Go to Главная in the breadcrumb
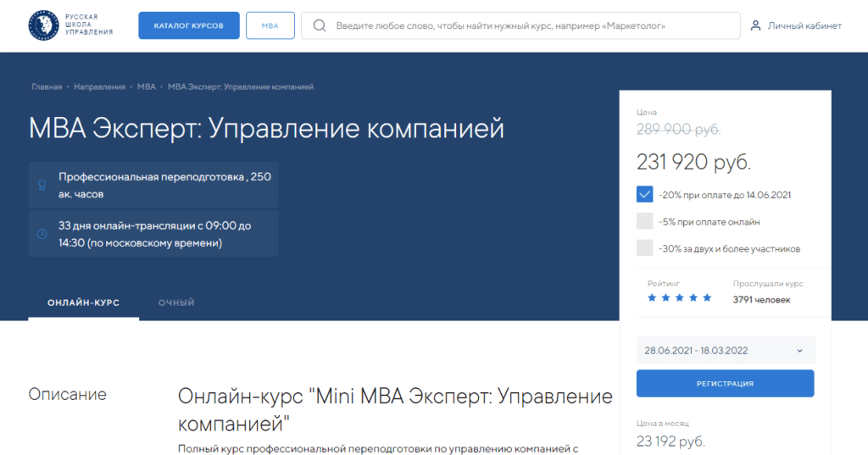Screen dimensions: 868x455 tap(47, 87)
